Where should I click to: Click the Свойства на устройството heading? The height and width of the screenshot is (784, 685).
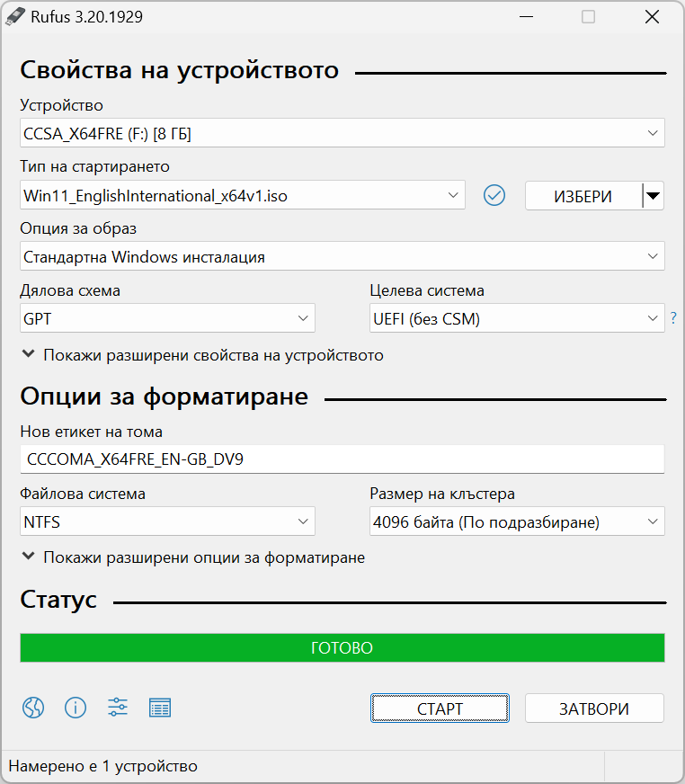click(x=180, y=70)
